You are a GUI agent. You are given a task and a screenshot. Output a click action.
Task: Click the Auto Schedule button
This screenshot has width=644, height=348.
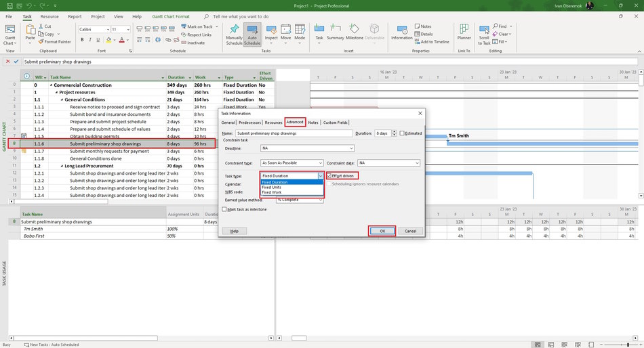[x=252, y=35]
